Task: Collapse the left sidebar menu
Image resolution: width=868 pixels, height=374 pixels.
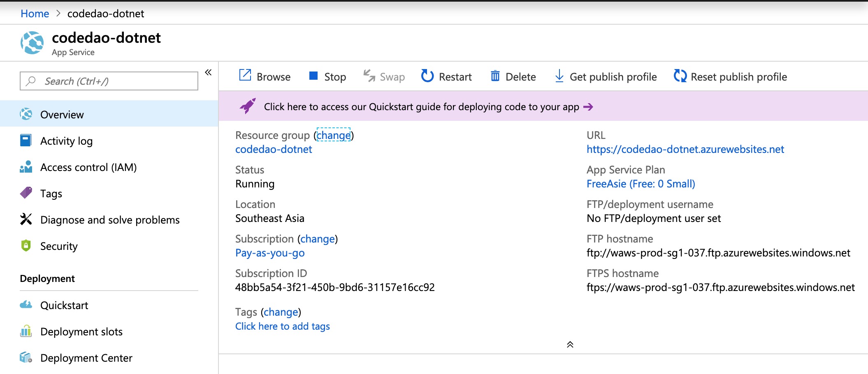Action: click(x=208, y=73)
